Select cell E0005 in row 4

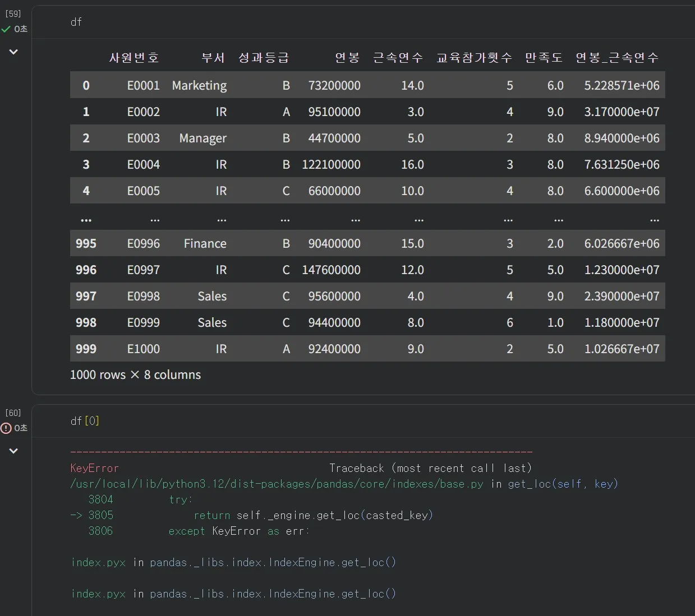click(144, 191)
